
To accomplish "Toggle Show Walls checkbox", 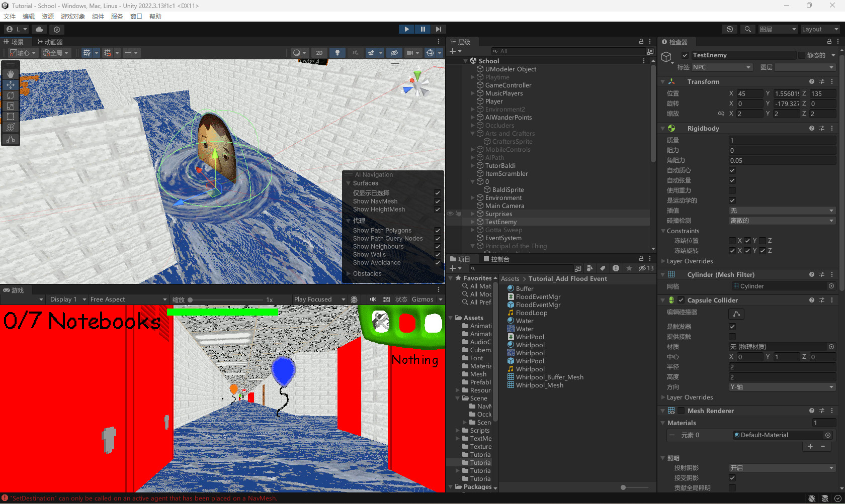I will [438, 255].
